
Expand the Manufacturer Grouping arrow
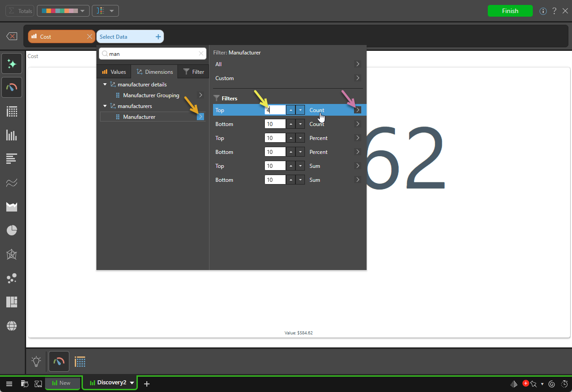pyautogui.click(x=200, y=95)
